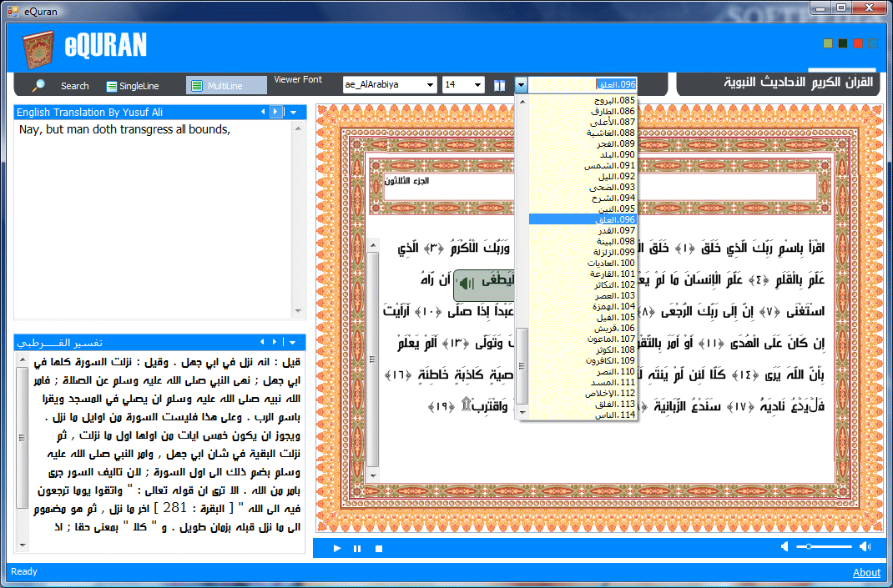Screen dimensions: 893x588
Task: Choose 098.البينة in the surah list
Action: click(x=583, y=241)
